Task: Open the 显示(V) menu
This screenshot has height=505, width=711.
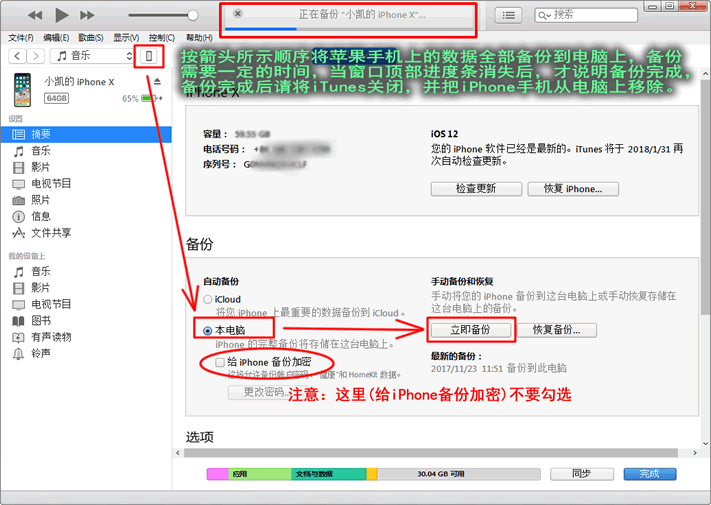Action: [126, 38]
